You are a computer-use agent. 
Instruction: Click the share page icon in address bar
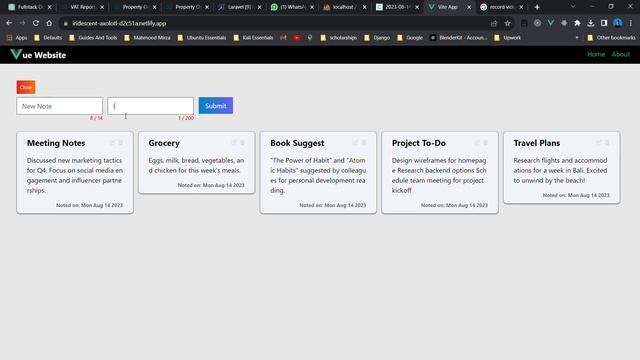[494, 23]
